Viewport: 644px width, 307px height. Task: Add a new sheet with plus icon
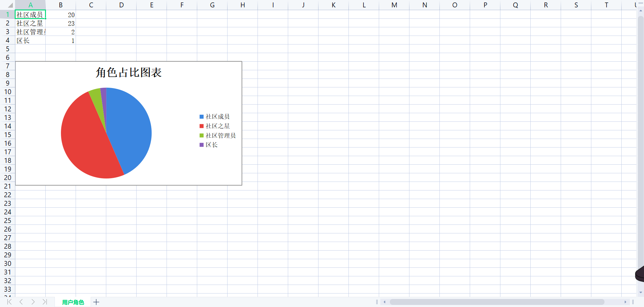point(96,302)
